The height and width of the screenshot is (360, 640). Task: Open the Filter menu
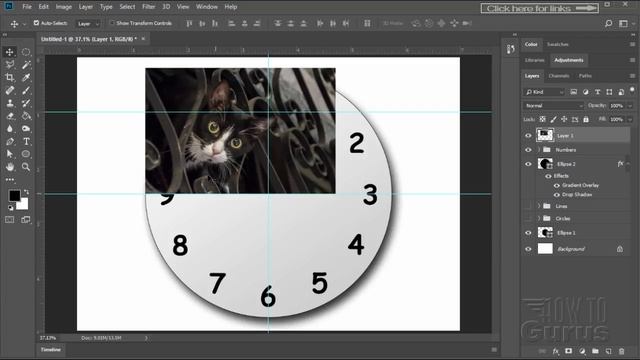pyautogui.click(x=149, y=7)
